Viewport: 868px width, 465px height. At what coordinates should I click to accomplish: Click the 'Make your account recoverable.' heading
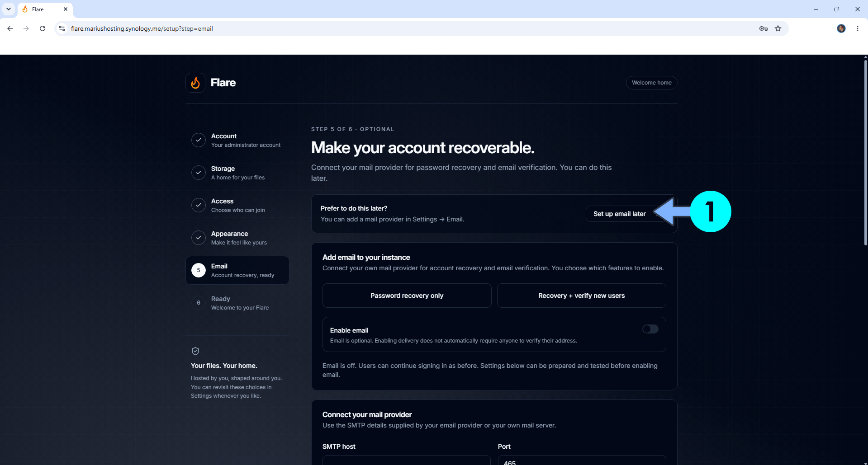[x=423, y=148]
